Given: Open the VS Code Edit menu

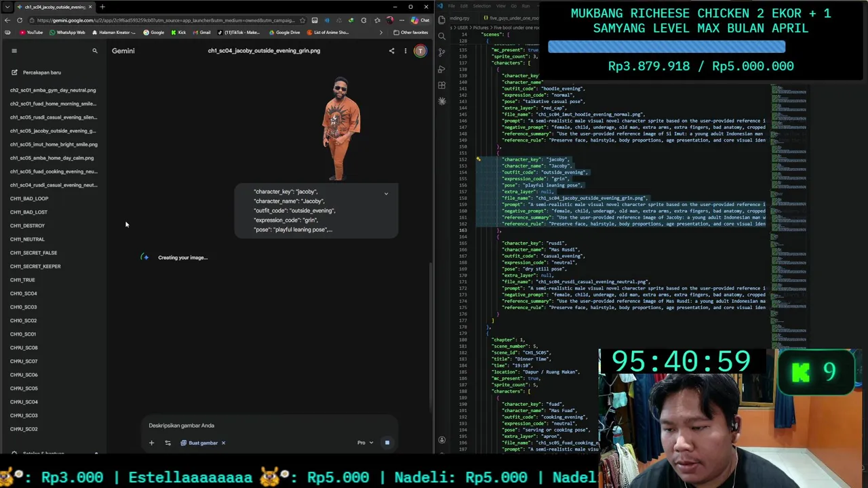Looking at the screenshot, I should click(x=465, y=6).
